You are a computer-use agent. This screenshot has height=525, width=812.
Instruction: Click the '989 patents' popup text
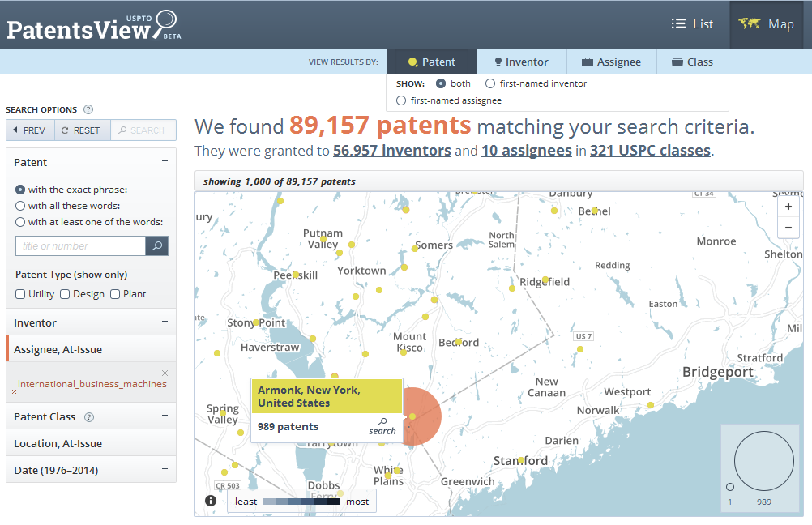pos(288,427)
